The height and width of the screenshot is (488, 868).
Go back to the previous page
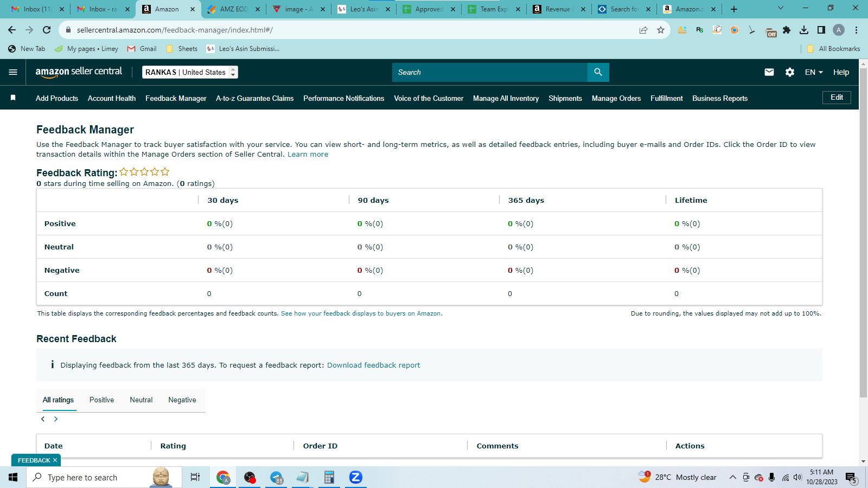pos(12,30)
